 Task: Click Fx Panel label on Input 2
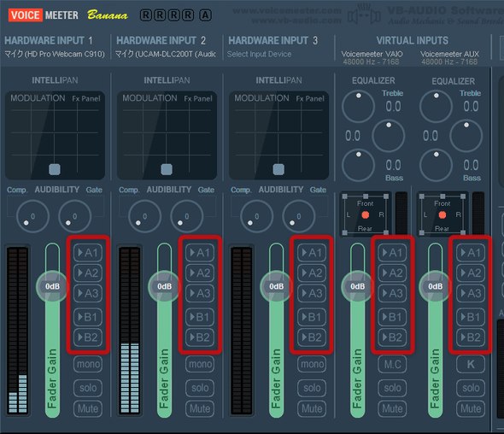tap(198, 98)
